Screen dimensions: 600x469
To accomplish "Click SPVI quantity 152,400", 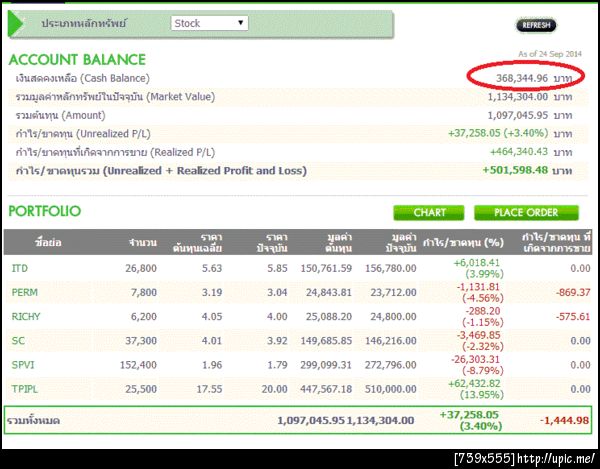I will pos(138,365).
